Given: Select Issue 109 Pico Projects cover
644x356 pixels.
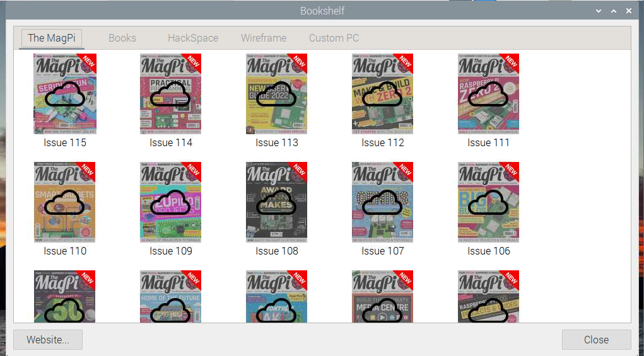Looking at the screenshot, I should (x=170, y=202).
